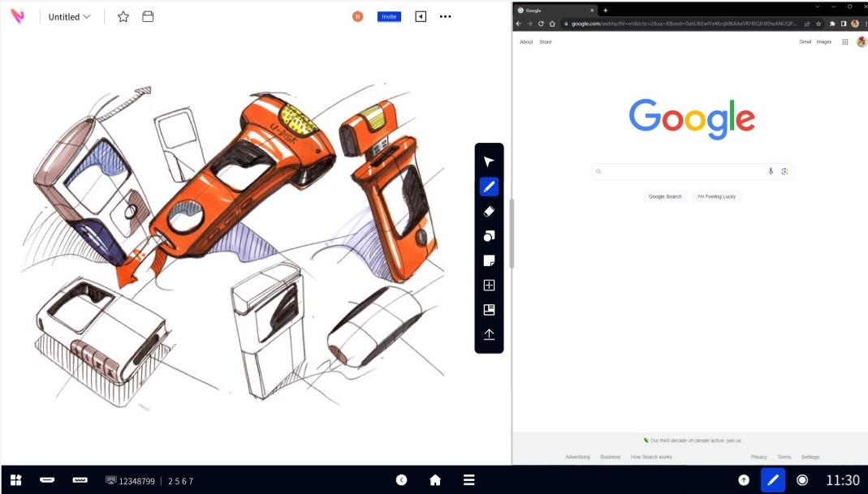The height and width of the screenshot is (494, 868).
Task: Open the templates layout tool
Action: click(489, 310)
